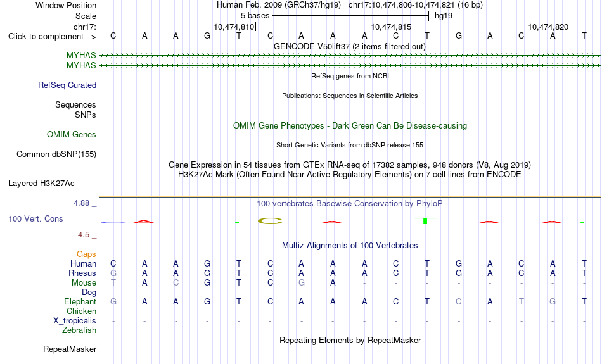Click the hg19 label beside the scale

[444, 16]
